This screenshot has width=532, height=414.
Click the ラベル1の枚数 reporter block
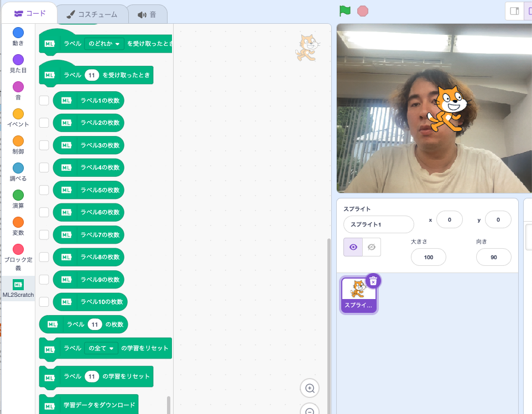click(88, 101)
